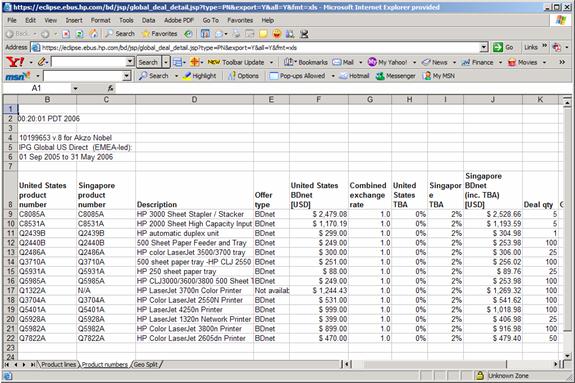Click the Yahoo toolbar Search button
Image resolution: width=575 pixels, height=383 pixels.
tap(149, 62)
